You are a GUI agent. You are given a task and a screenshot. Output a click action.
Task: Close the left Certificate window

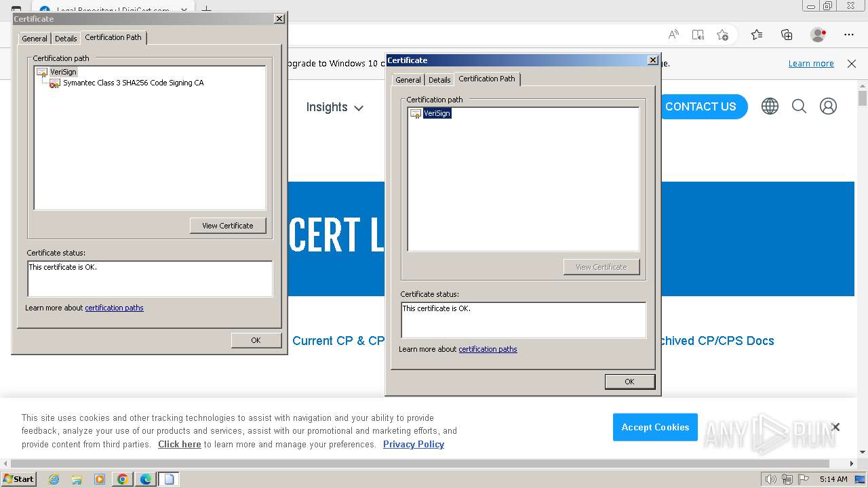(x=279, y=19)
